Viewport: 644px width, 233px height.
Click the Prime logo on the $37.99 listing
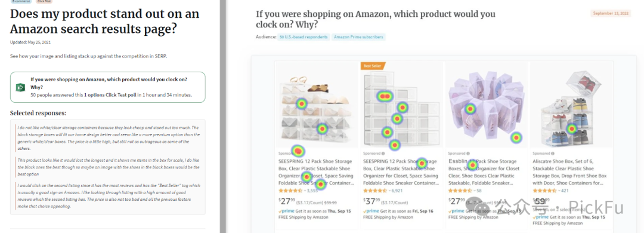click(x=371, y=211)
